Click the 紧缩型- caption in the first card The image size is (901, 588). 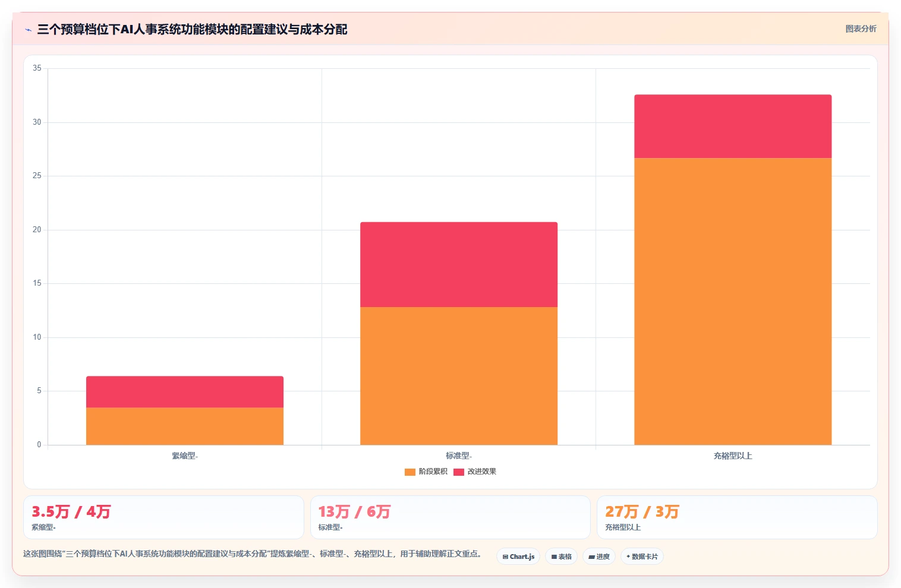tap(43, 527)
